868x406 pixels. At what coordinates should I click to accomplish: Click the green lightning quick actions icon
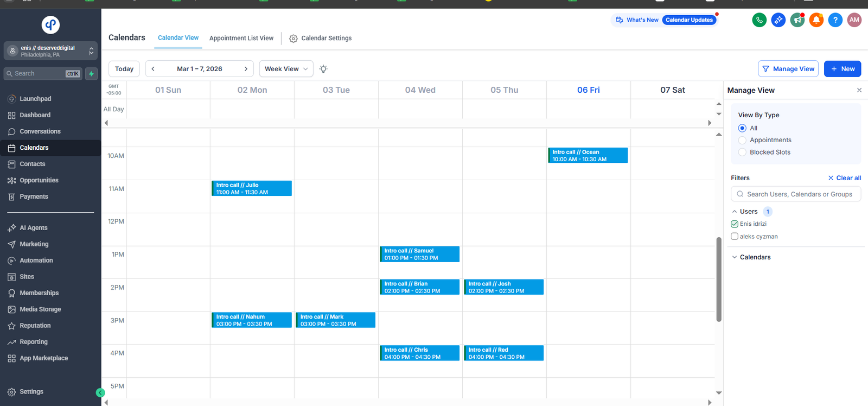pos(91,74)
